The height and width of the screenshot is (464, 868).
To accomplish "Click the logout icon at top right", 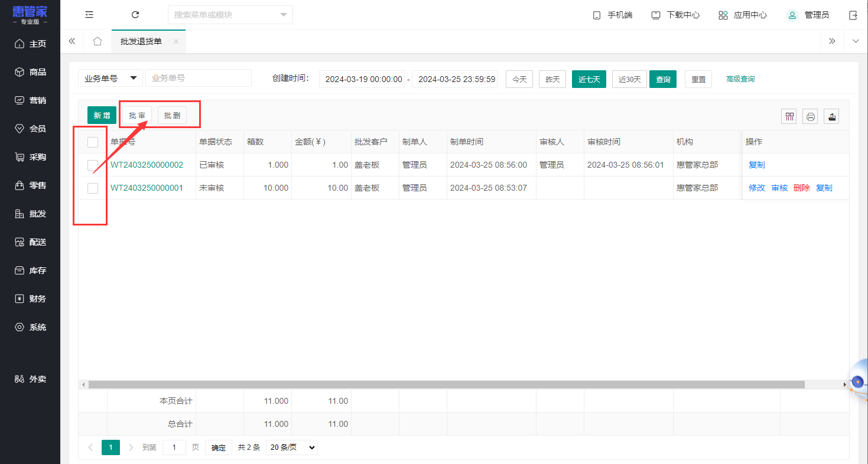I will 853,15.
